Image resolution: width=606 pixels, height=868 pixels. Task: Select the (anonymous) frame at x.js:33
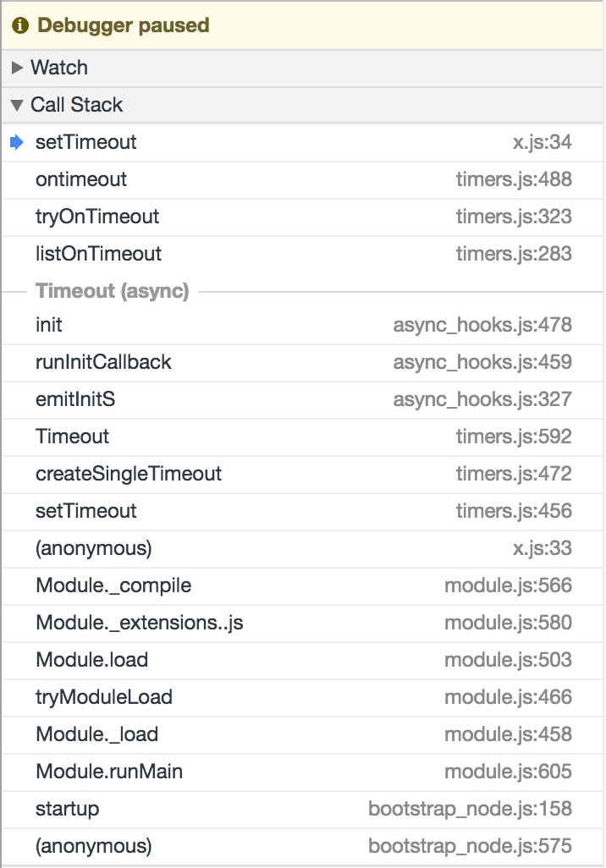pos(302,548)
